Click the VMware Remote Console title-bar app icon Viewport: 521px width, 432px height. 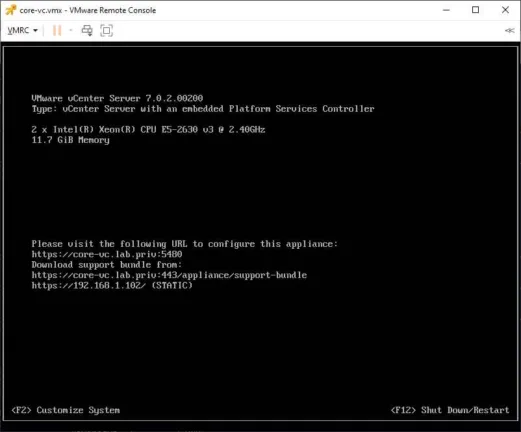pyautogui.click(x=11, y=10)
